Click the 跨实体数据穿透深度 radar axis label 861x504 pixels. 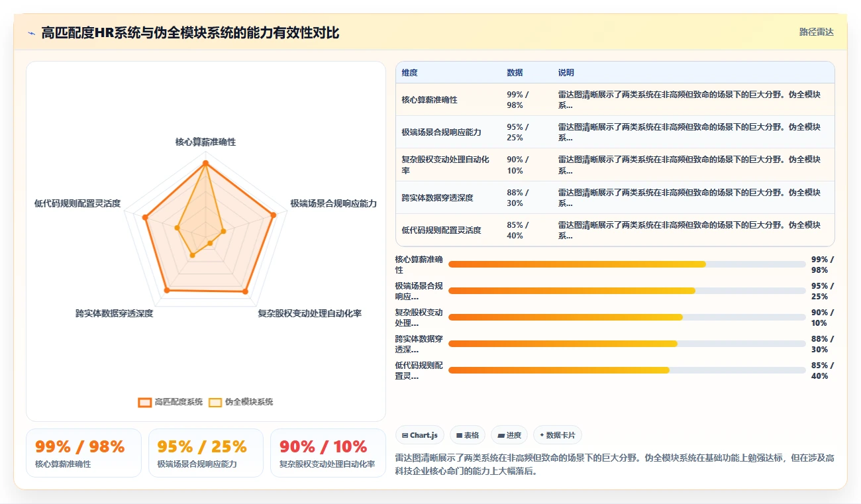(x=114, y=313)
